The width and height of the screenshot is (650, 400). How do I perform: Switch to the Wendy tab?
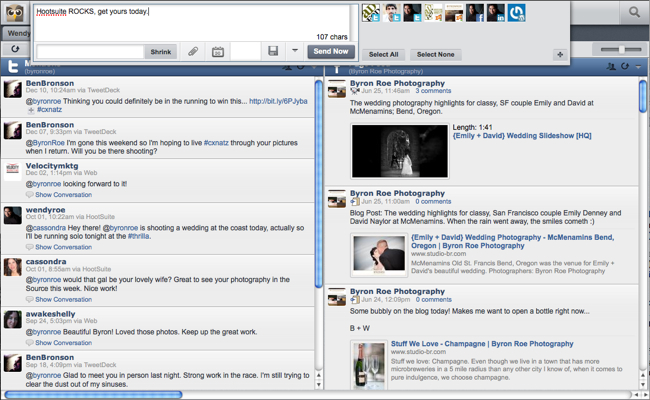pyautogui.click(x=17, y=33)
